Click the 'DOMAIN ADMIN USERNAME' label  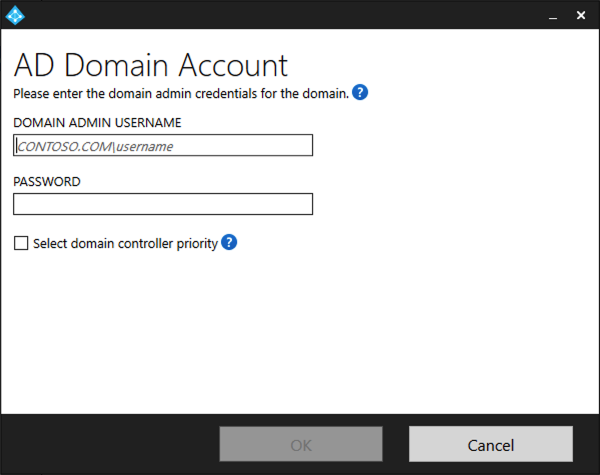pos(97,122)
